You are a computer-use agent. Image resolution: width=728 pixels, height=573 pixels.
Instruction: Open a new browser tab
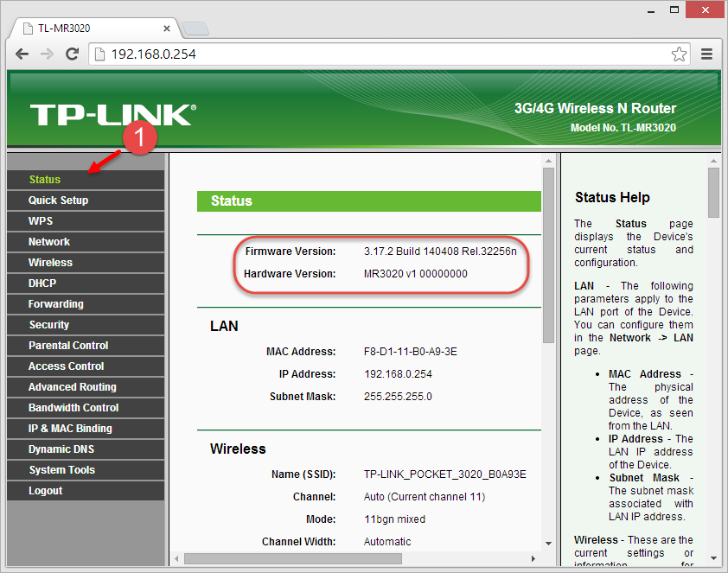(x=195, y=29)
